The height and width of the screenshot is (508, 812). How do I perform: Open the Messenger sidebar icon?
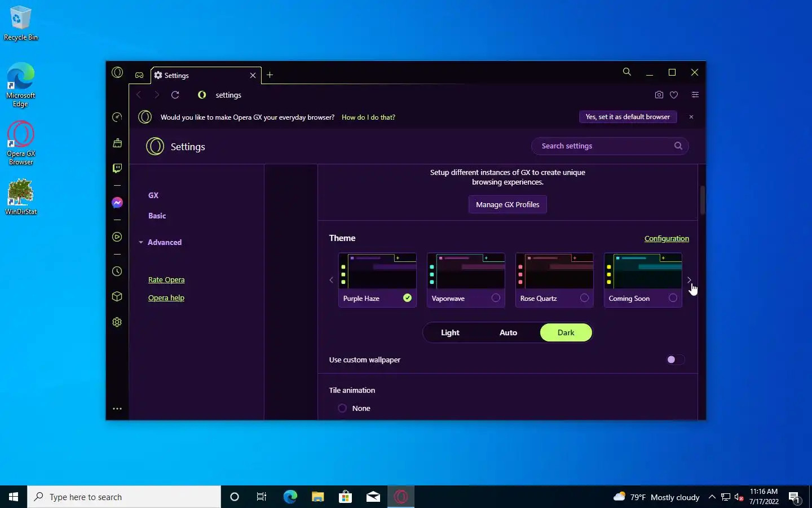tap(117, 203)
